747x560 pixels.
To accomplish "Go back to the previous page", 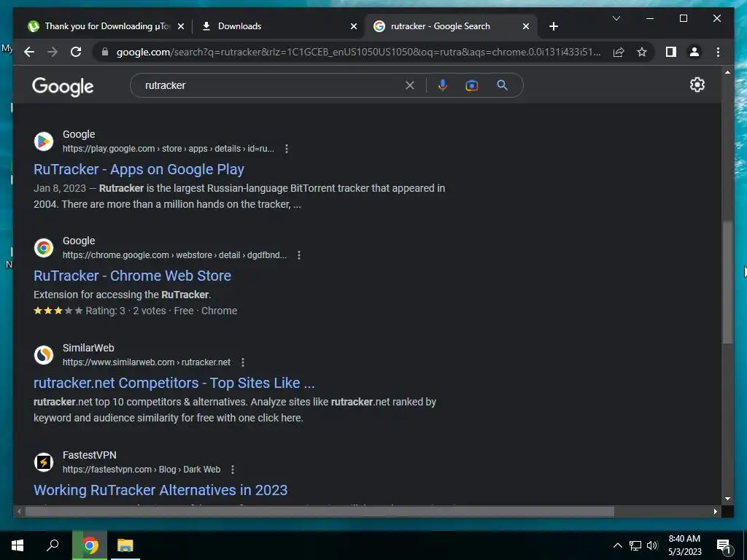I will (29, 52).
